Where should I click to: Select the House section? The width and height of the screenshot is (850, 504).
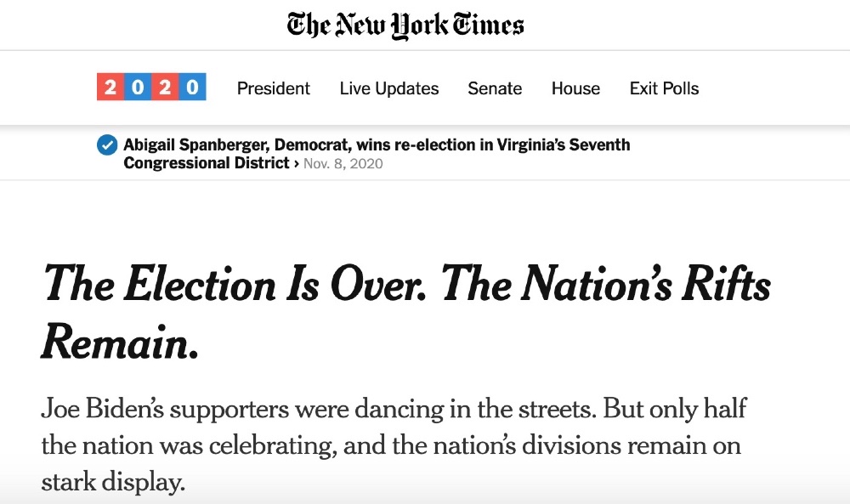pyautogui.click(x=575, y=88)
